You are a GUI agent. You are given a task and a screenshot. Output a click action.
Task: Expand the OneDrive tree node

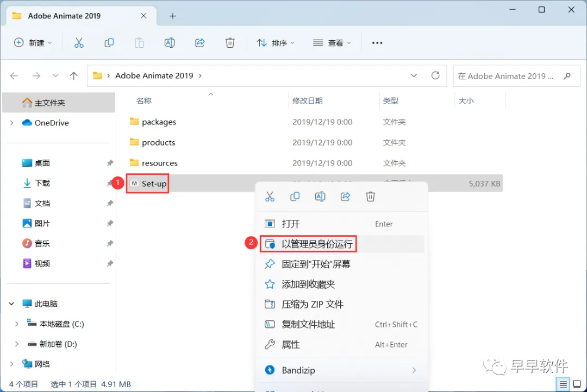[x=11, y=123]
